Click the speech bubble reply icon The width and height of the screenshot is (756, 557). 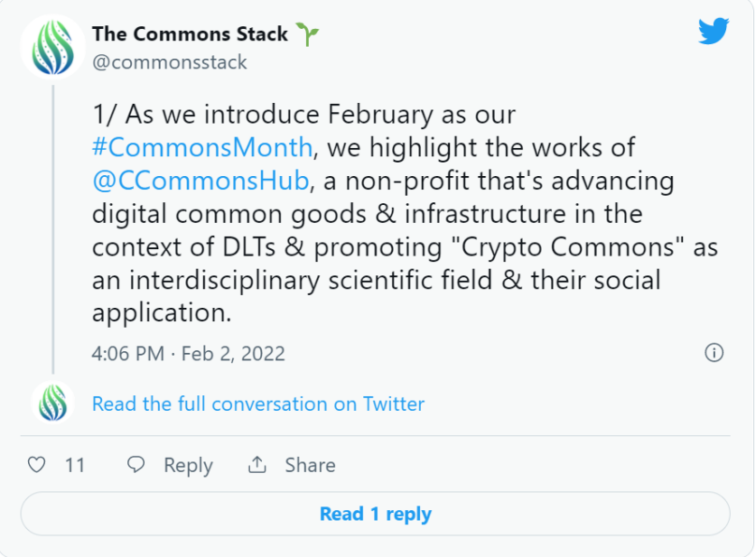tap(136, 465)
